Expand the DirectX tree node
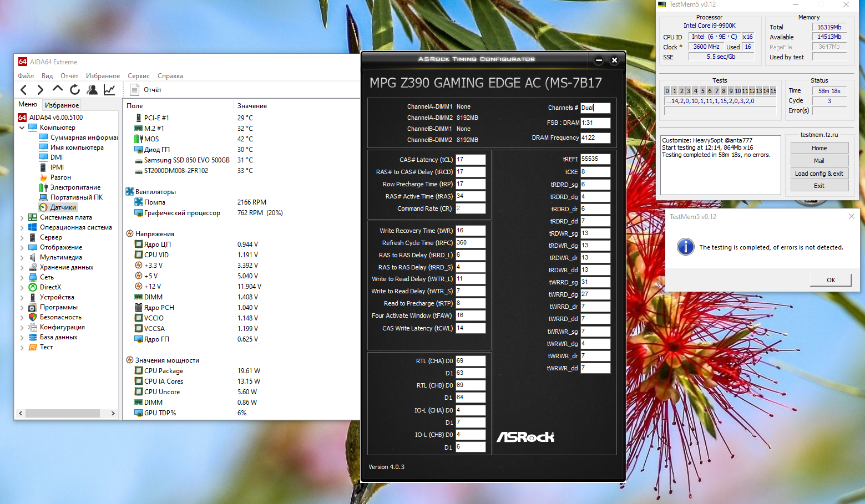The height and width of the screenshot is (504, 865). (22, 287)
